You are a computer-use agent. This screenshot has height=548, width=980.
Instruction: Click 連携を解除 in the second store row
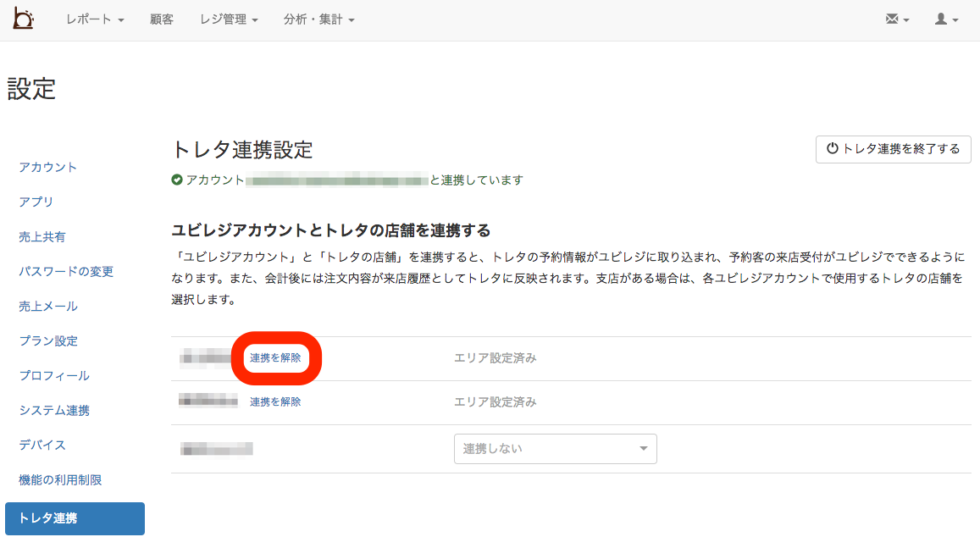275,401
